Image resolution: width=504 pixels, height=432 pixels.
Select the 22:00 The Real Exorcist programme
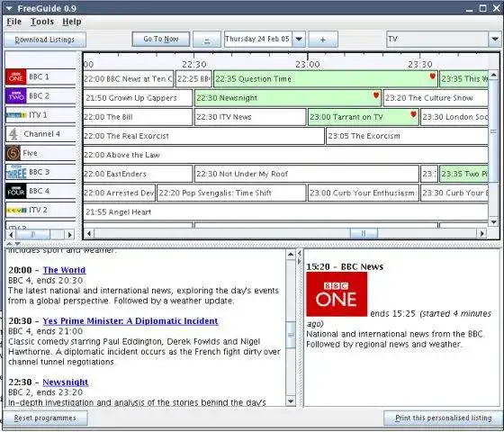click(x=203, y=136)
